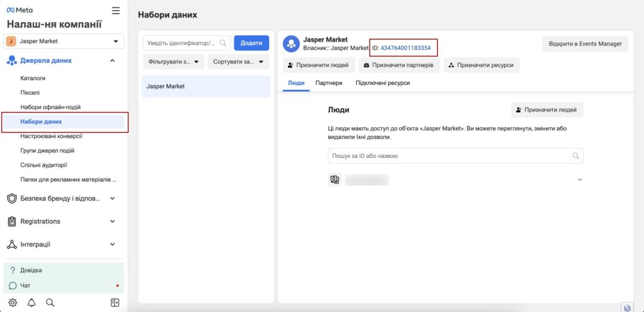The image size is (644, 312).
Task: Click the sidebar search magnifier icon
Action: point(50,303)
